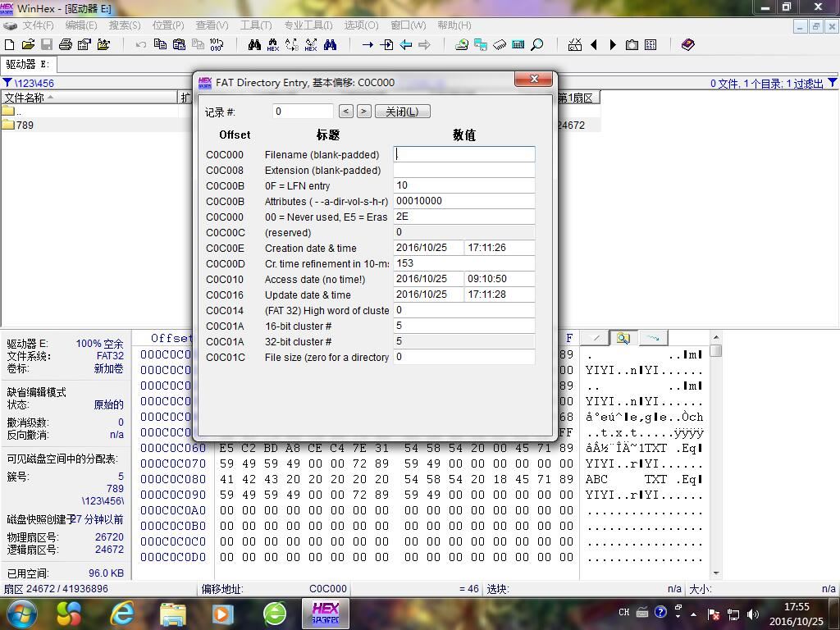
Task: Click the Save diskette icon
Action: point(47,45)
